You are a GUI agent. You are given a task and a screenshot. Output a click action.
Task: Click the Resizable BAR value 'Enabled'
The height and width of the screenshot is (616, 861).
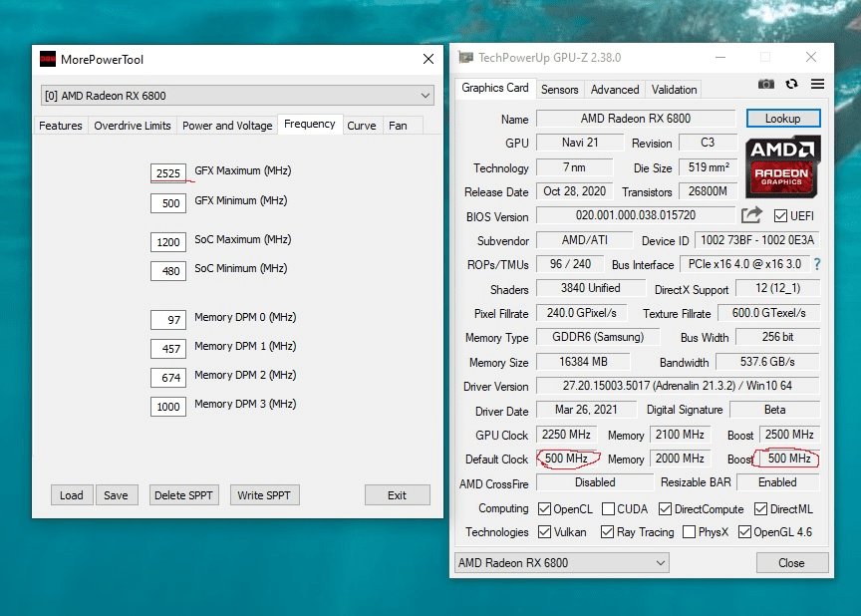(777, 482)
